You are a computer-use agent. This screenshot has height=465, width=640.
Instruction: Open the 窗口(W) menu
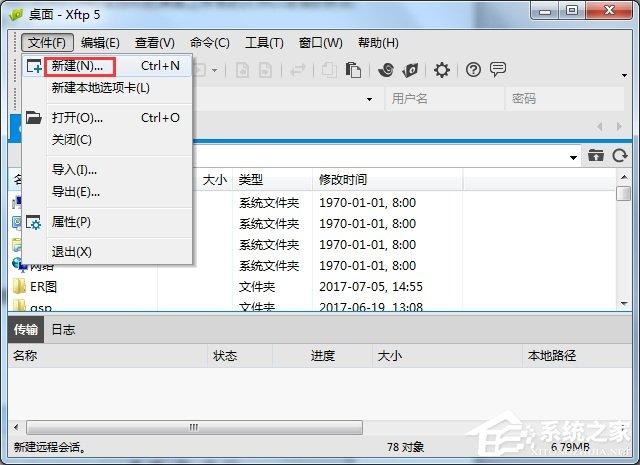pyautogui.click(x=320, y=42)
